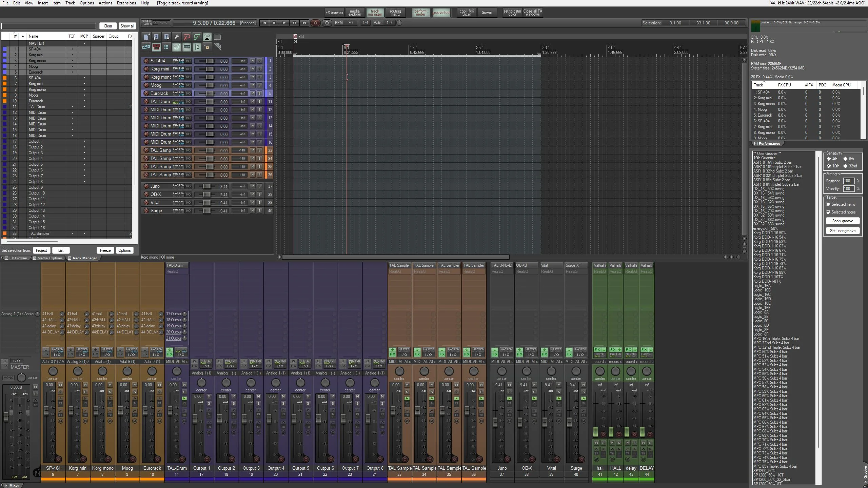Click the transport record button
Image resolution: width=868 pixels, height=488 pixels.
coord(315,23)
